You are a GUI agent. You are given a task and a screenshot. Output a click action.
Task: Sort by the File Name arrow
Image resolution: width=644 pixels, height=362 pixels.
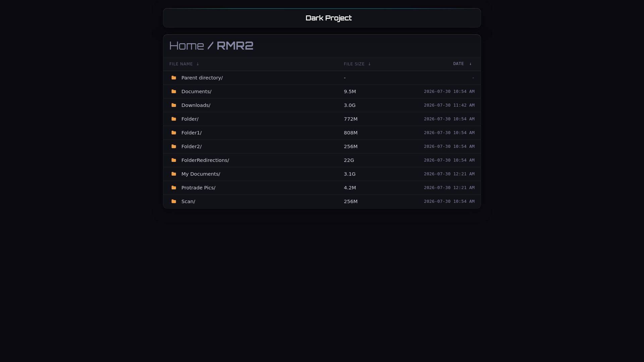[x=198, y=64]
